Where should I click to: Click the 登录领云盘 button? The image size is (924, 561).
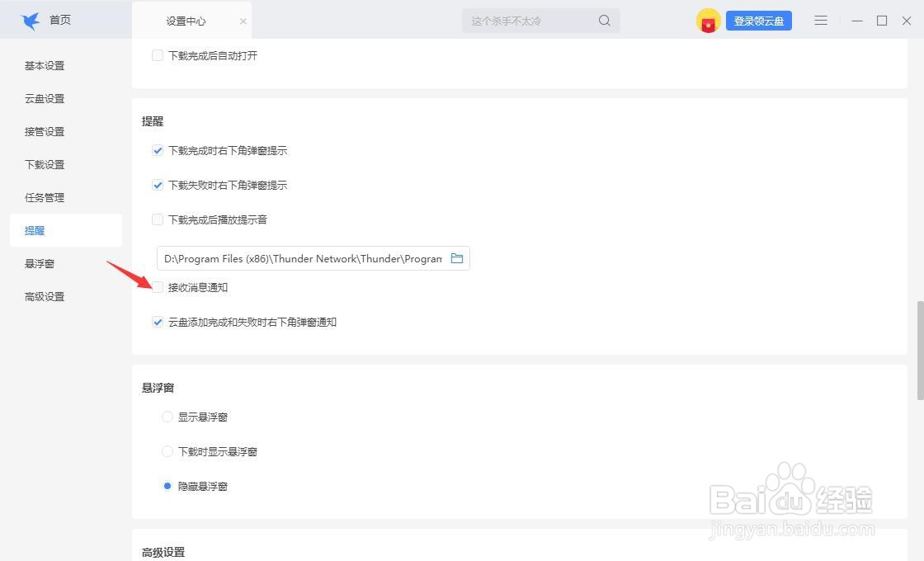pos(758,21)
